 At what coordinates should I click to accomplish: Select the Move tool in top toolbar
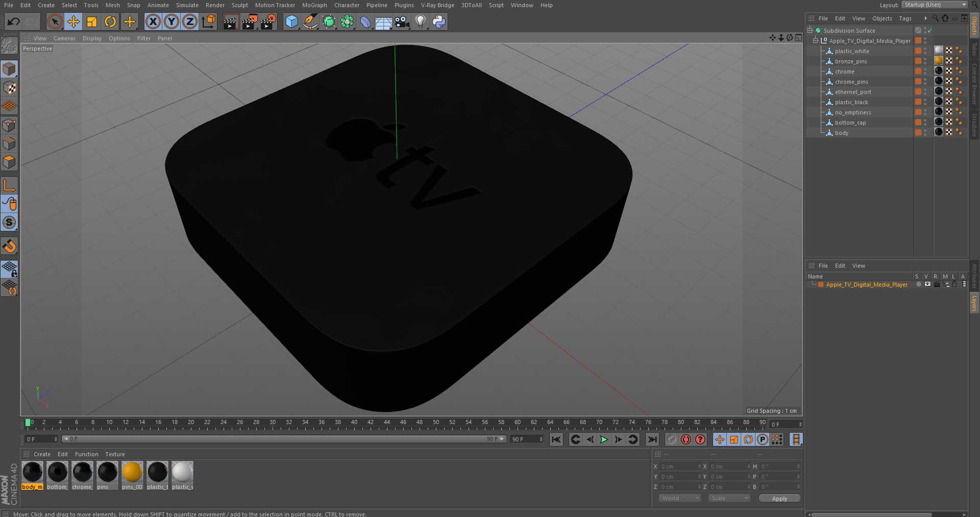pos(73,21)
